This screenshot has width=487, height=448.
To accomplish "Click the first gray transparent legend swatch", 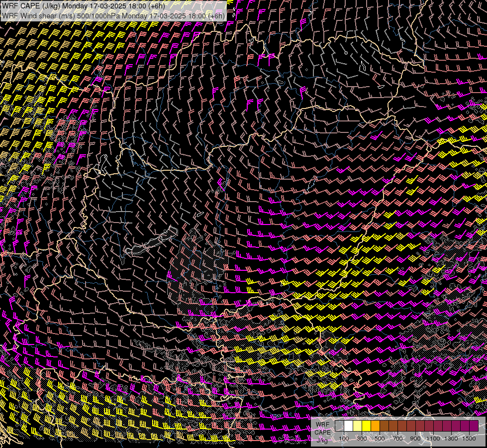I will [339, 426].
